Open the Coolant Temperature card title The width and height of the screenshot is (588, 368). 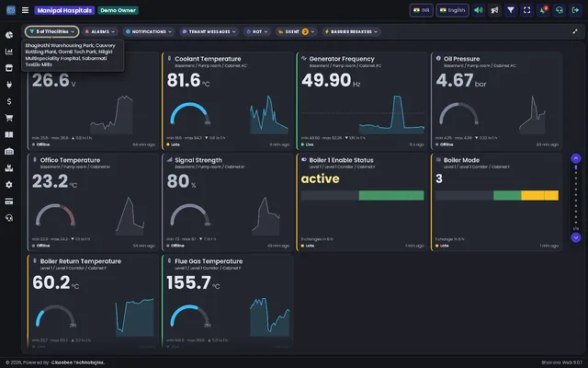pos(208,59)
